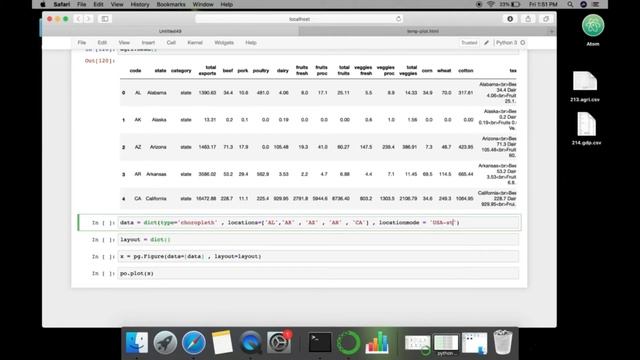640x360 pixels.
Task: Open the Trash in the Dock
Action: [502, 342]
